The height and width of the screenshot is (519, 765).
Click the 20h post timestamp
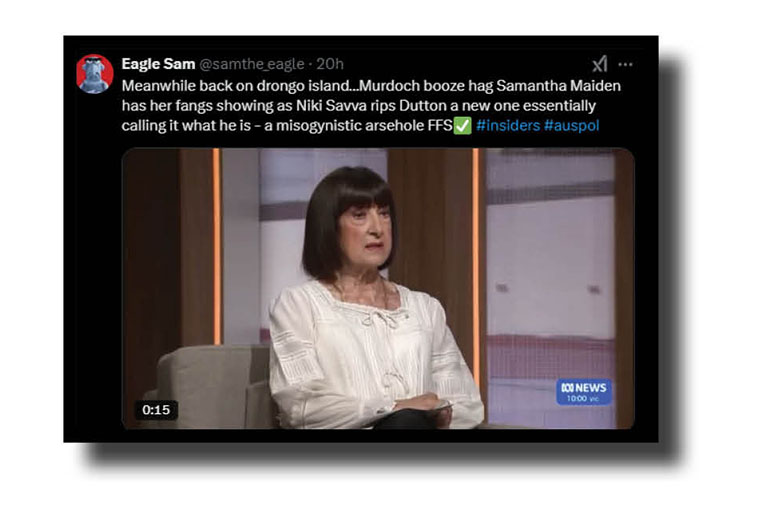coord(330,64)
